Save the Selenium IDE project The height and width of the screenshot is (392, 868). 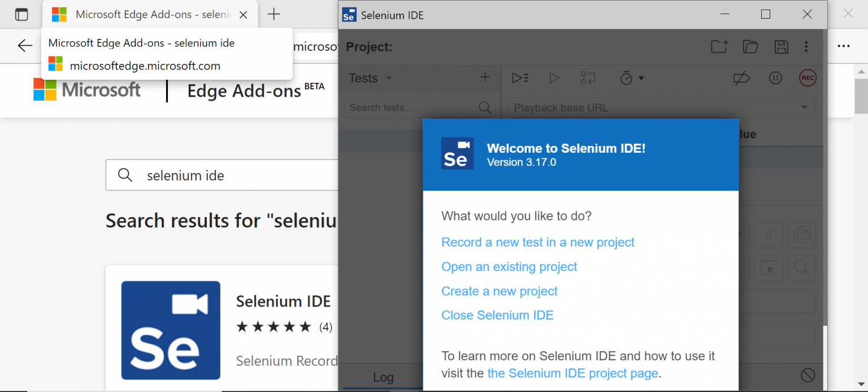(782, 47)
